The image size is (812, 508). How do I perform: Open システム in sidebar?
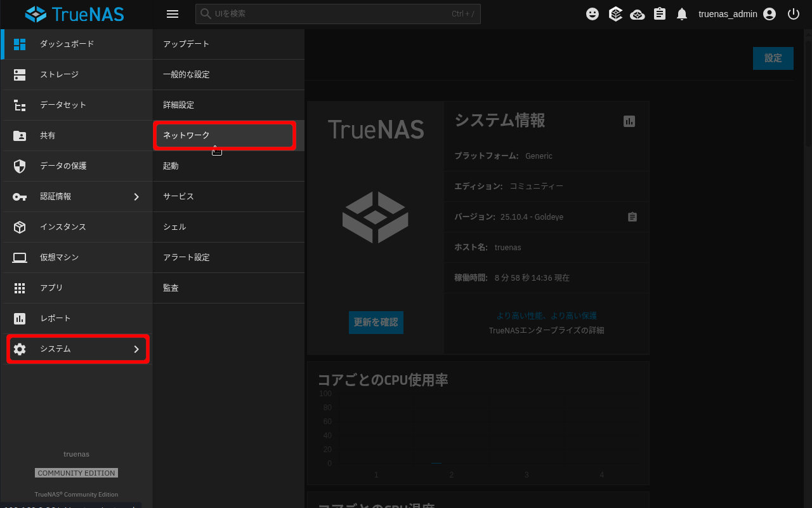(78, 349)
